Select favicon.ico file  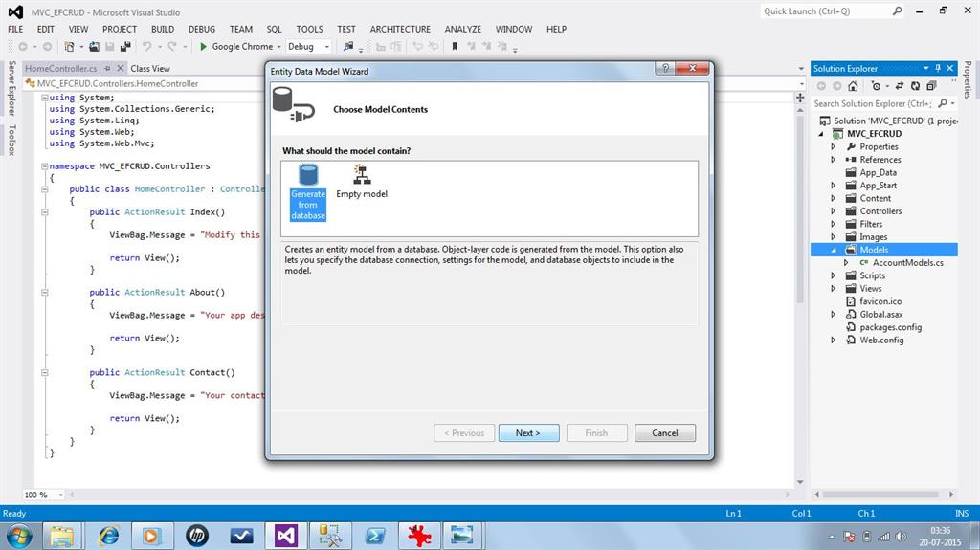[880, 301]
